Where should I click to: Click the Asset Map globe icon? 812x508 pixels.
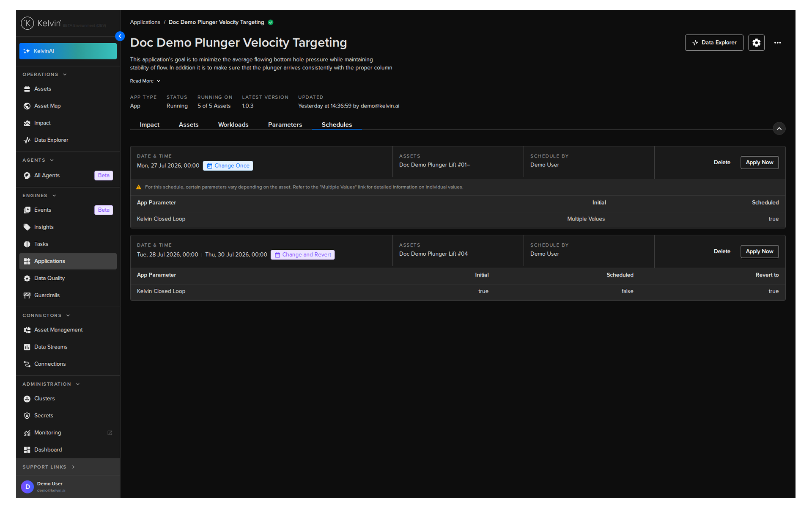27,106
